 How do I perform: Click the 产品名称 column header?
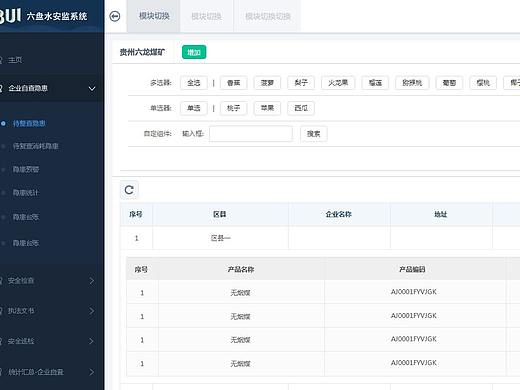click(x=241, y=269)
